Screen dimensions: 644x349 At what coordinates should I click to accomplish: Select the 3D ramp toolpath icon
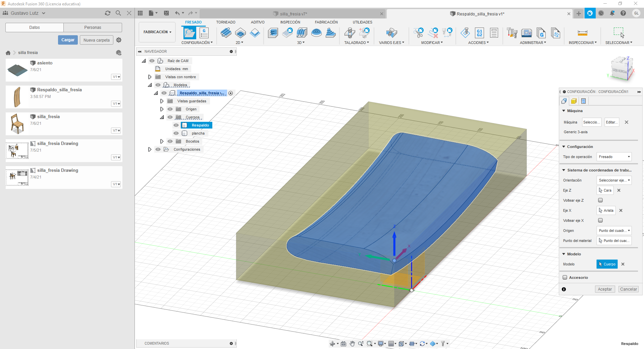click(331, 33)
